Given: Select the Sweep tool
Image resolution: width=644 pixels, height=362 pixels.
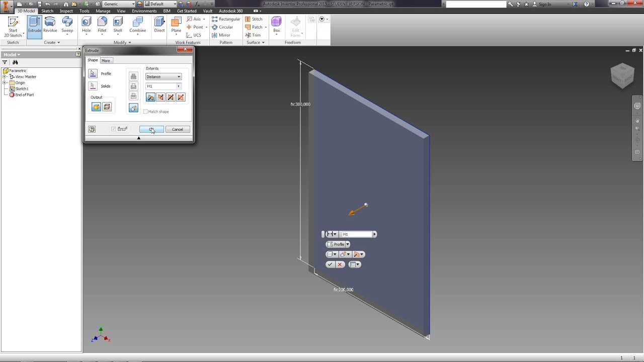Looking at the screenshot, I should [67, 25].
